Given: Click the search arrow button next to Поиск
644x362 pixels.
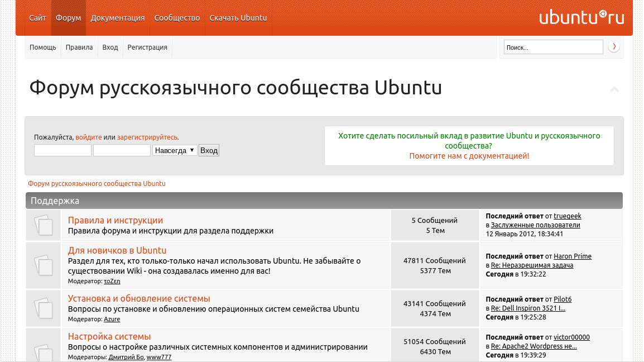Looking at the screenshot, I should [x=614, y=47].
